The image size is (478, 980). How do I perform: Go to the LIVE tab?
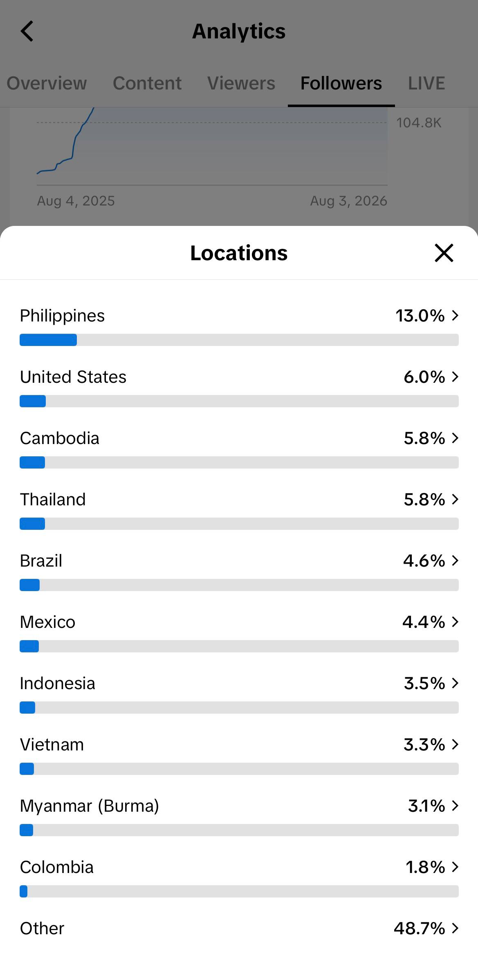pos(426,83)
